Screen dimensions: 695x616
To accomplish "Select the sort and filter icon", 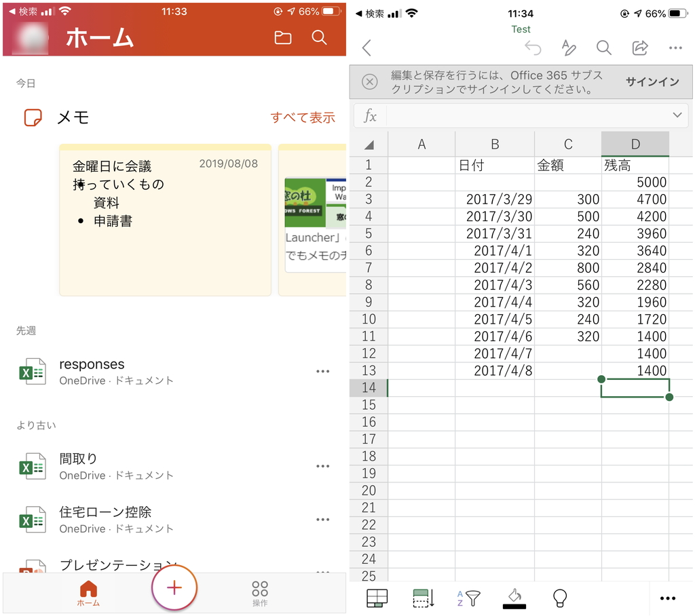I will point(468,598).
